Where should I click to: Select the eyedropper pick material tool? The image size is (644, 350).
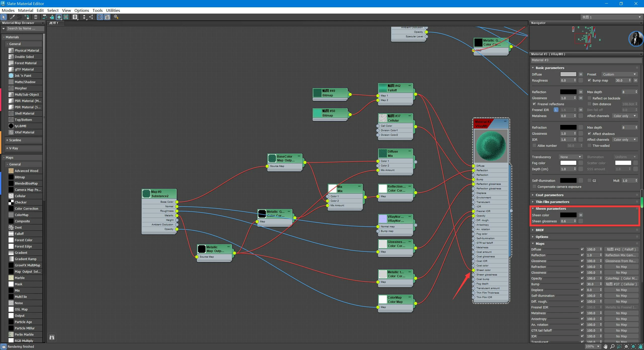(x=12, y=17)
